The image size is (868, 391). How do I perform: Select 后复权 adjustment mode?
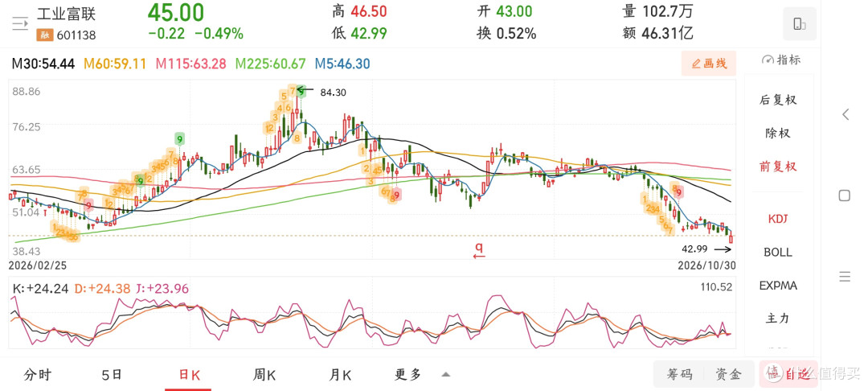(778, 100)
